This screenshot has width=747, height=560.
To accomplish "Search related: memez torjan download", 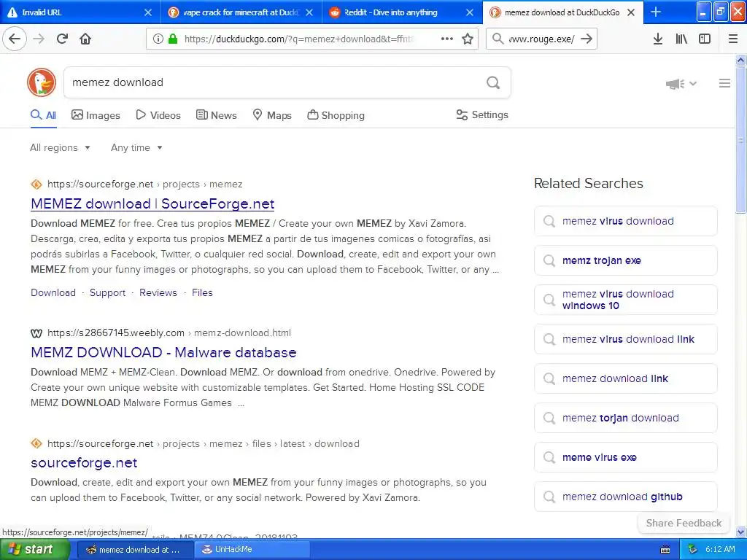I will [x=625, y=418].
